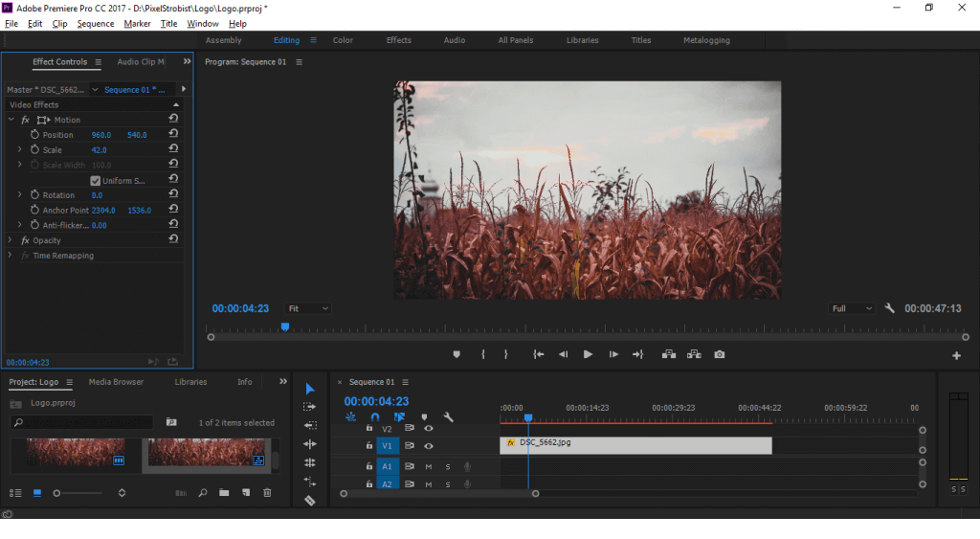Delete selected item with trash icon
980x539 pixels.
(x=267, y=493)
